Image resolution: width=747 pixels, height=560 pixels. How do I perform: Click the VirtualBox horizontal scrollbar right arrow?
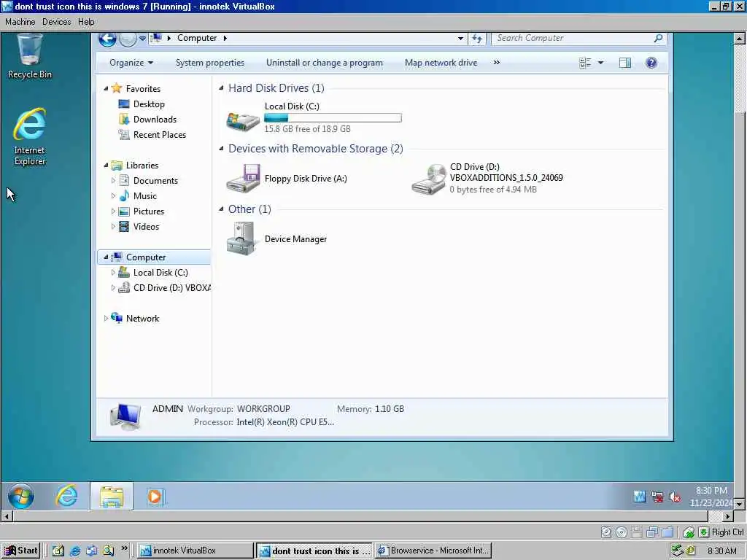click(x=727, y=516)
